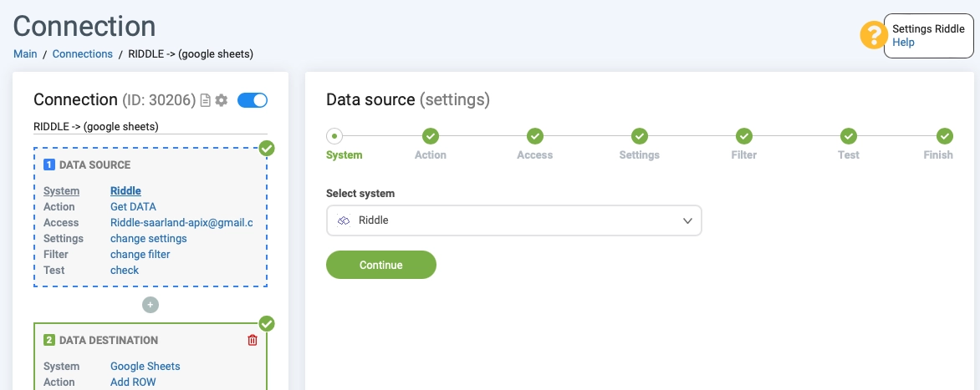Click the System label in Data Source
This screenshot has width=980, height=390.
pyautogui.click(x=61, y=191)
